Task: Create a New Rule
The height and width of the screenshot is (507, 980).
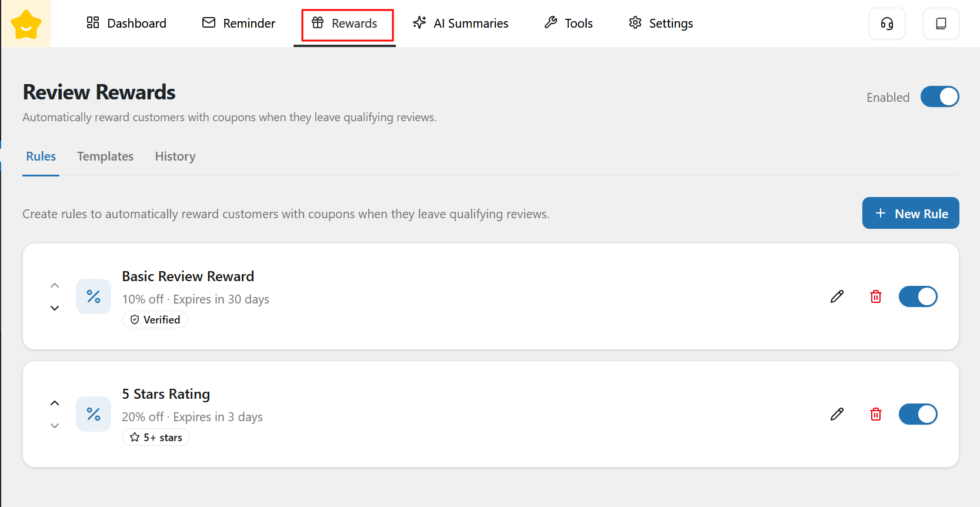Action: (x=910, y=214)
